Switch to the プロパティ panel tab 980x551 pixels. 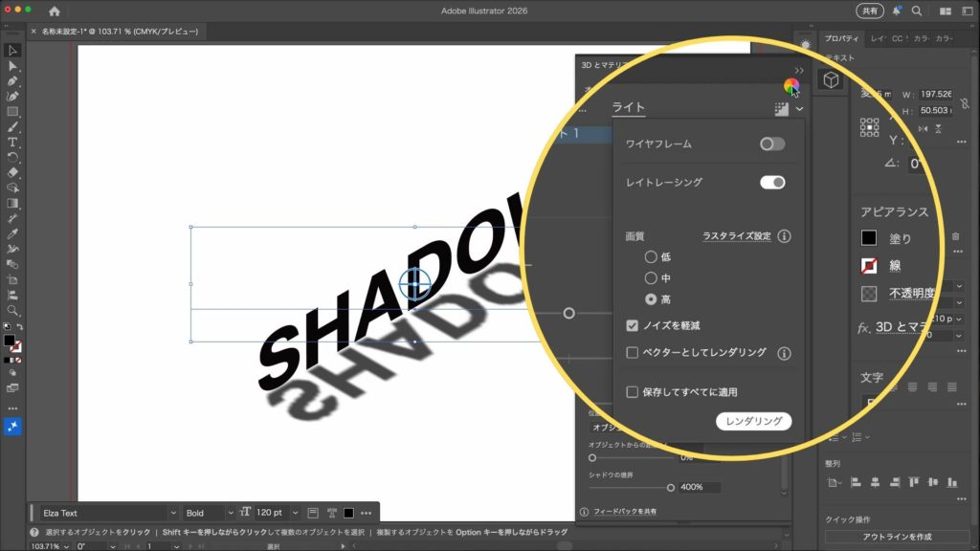click(x=841, y=39)
